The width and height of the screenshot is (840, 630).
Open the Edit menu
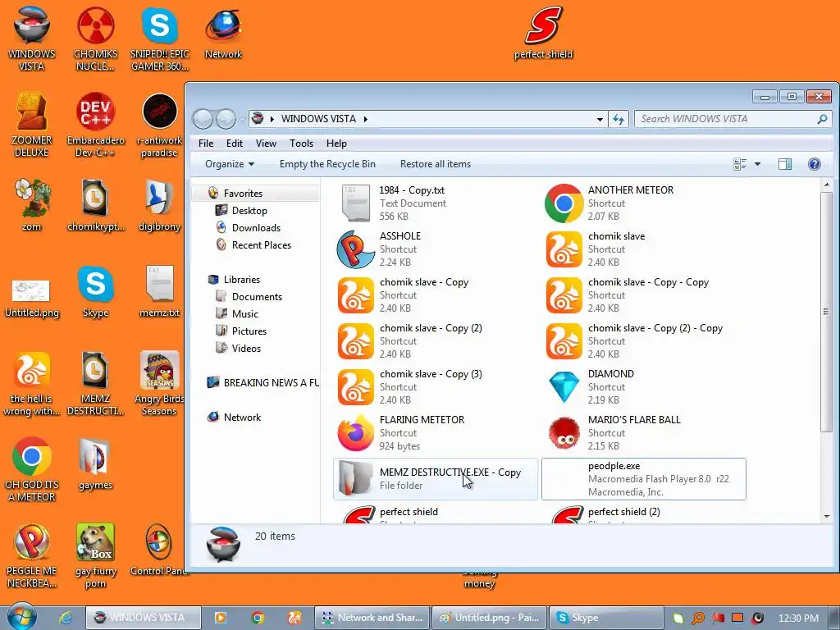[x=234, y=144]
